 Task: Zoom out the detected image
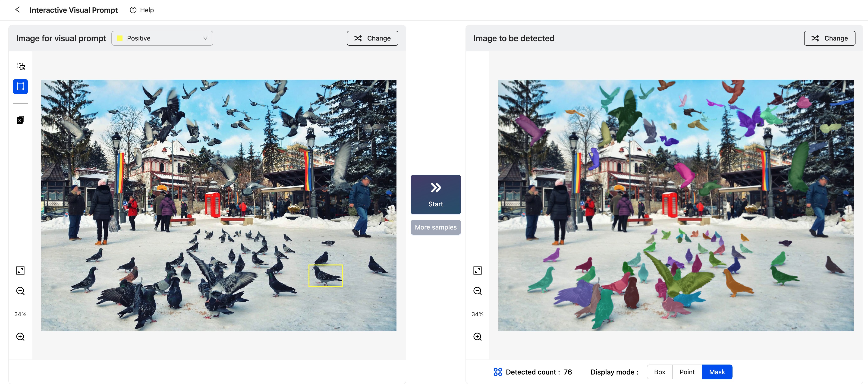478,291
